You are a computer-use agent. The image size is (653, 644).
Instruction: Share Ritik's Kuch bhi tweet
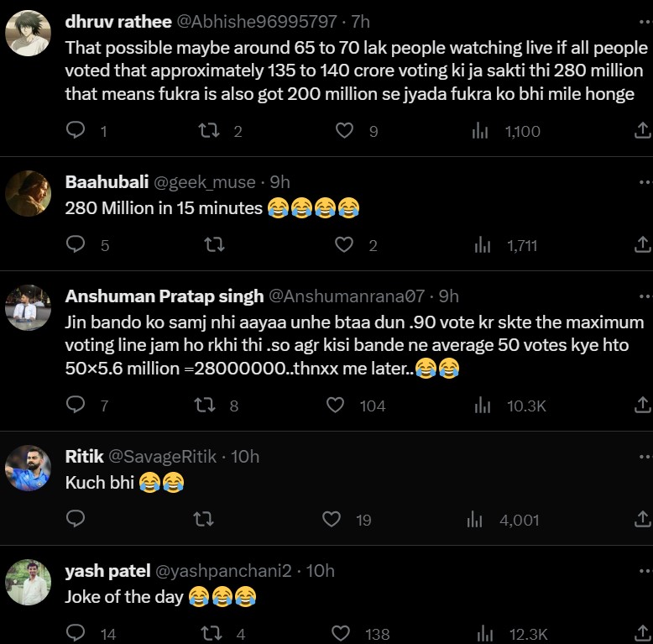point(641,520)
